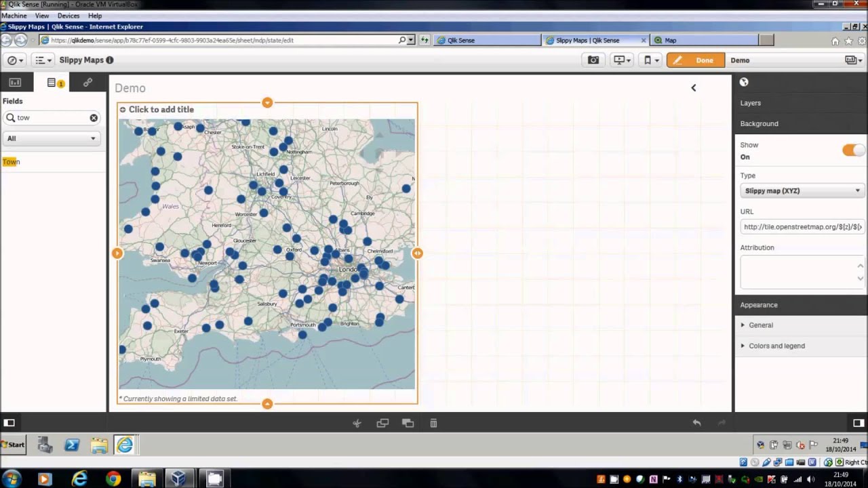This screenshot has height=488, width=868.
Task: Open the global list menu beside Slippy Maps
Action: [x=43, y=60]
